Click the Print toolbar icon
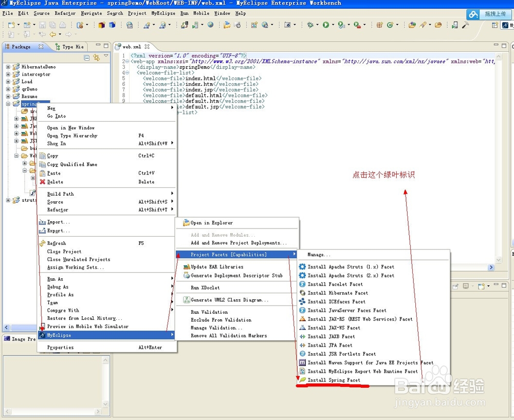The height and width of the screenshot is (420, 514). coord(63,25)
